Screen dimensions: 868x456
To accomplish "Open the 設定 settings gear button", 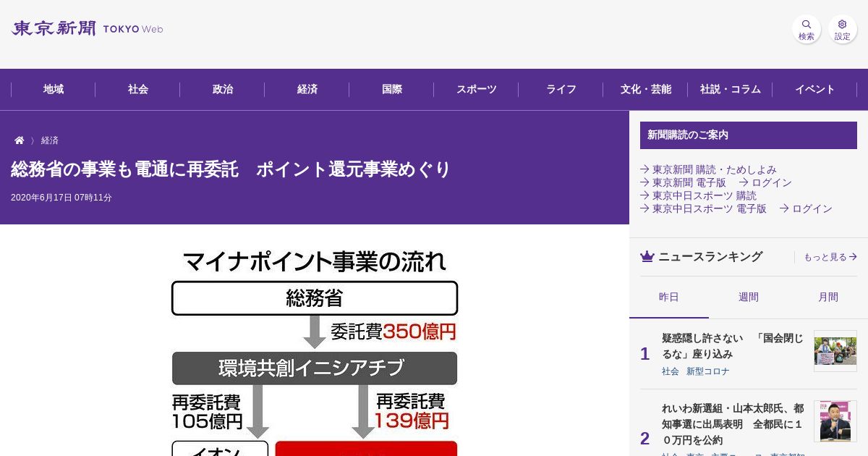I will [x=843, y=29].
